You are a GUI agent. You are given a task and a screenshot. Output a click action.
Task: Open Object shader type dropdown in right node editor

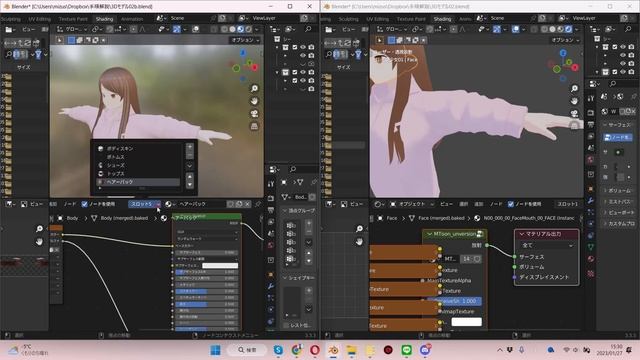[411, 204]
